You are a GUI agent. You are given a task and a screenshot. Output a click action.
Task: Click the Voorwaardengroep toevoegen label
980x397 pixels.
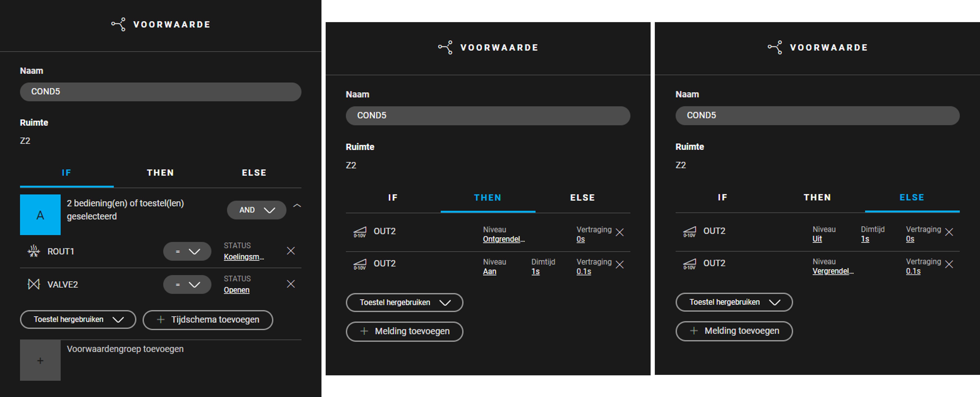125,349
